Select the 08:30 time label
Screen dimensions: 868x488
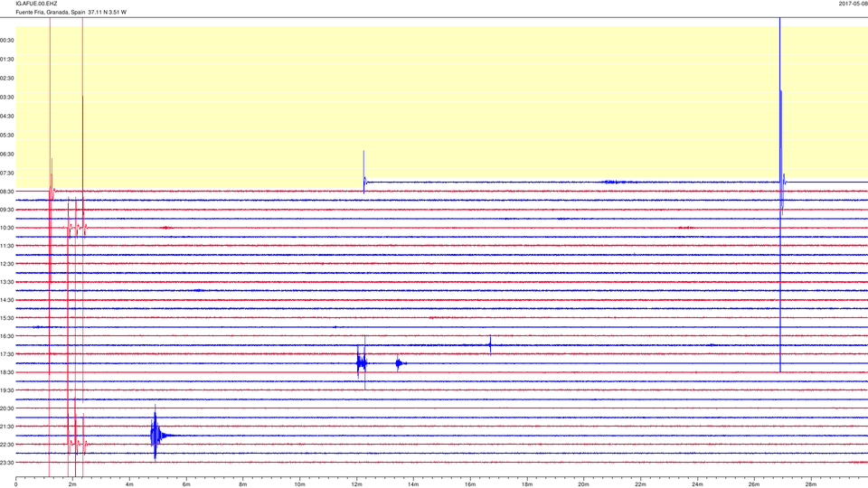[x=7, y=192]
